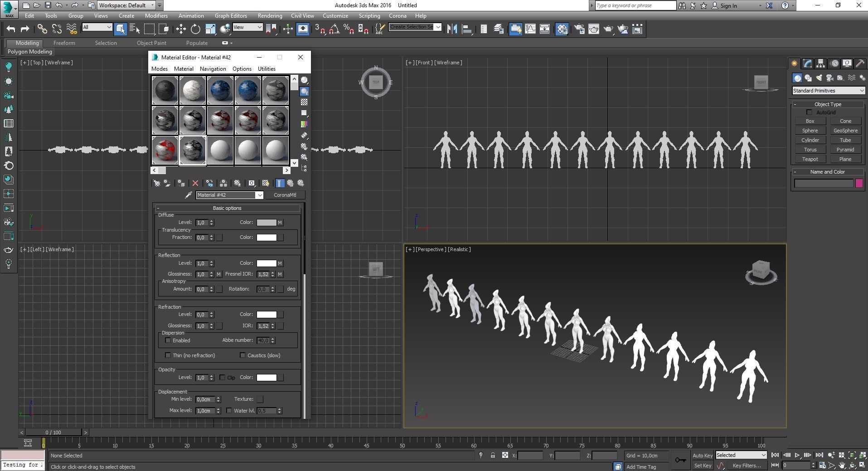Click the Play Animation button
This screenshot has height=471, width=868.
coord(797,455)
